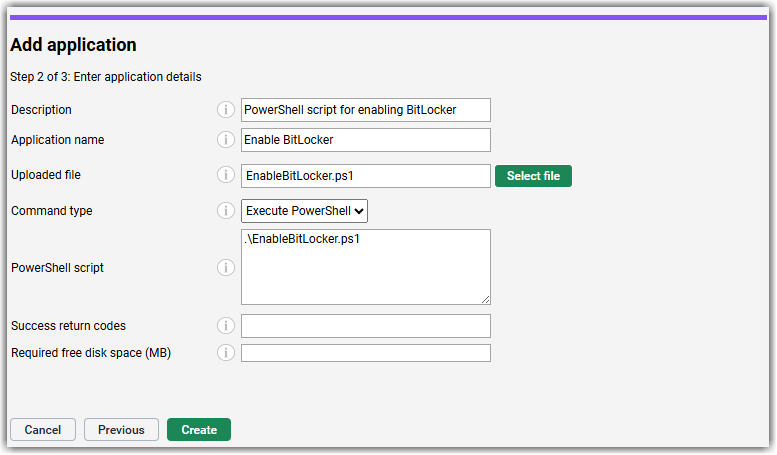Screen dimensions: 777x455
Task: Open the info tooltip for Command type
Action: coord(226,211)
